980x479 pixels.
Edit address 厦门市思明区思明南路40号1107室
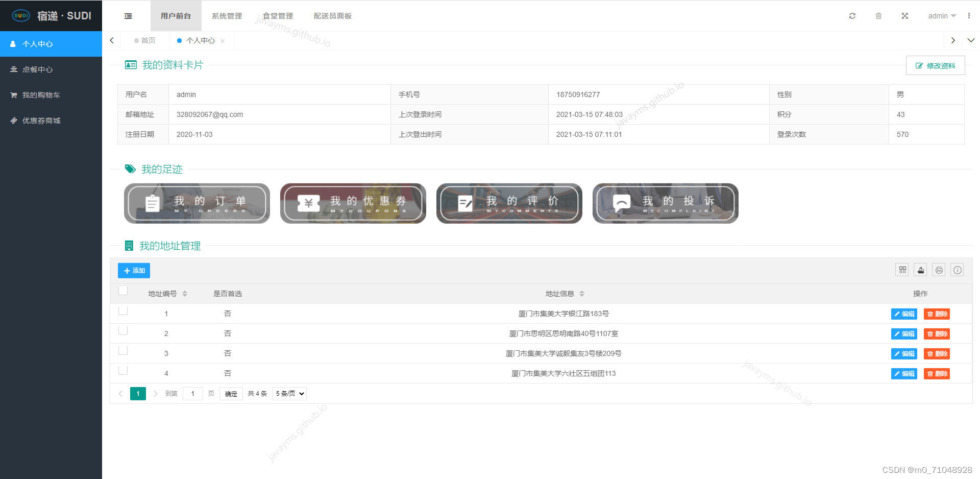(904, 334)
